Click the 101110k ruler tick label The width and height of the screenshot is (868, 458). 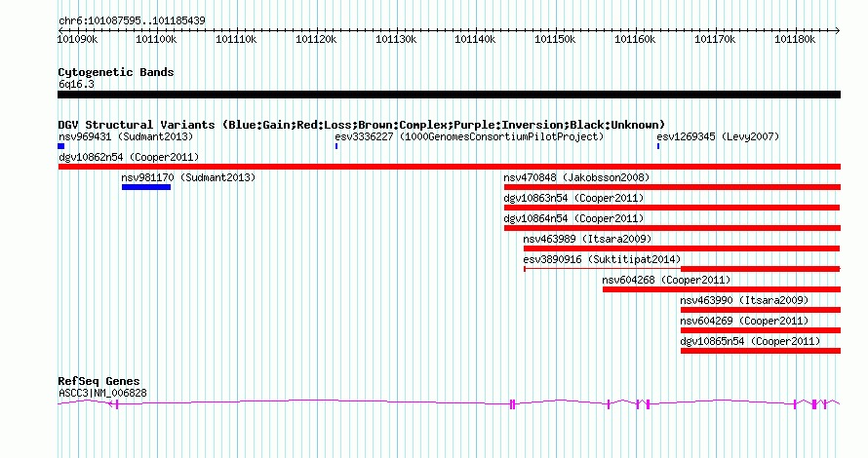coord(236,39)
